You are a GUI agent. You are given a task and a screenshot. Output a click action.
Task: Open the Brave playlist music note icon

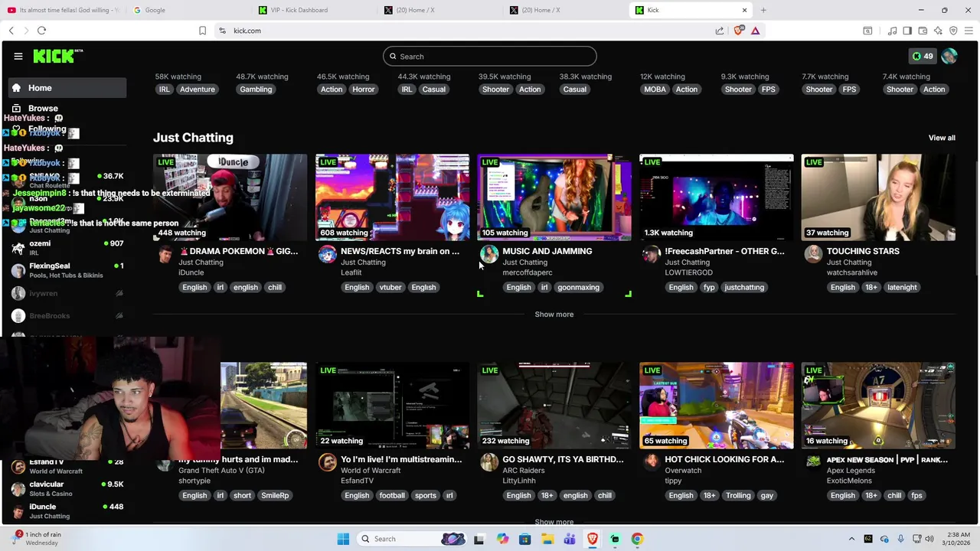tap(892, 31)
